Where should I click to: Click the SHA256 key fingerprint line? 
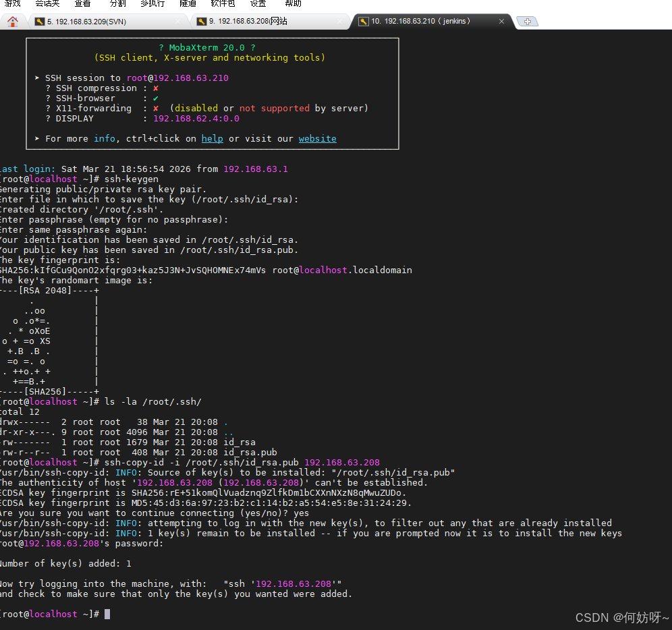coord(206,270)
